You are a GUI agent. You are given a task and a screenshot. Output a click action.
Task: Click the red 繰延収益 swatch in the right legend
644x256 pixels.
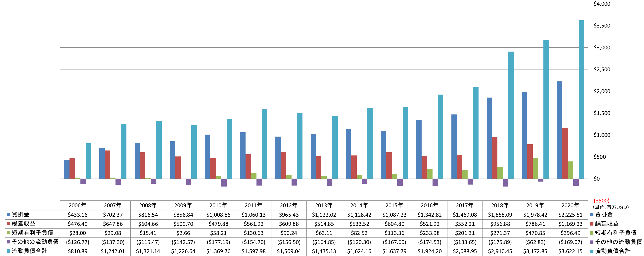pyautogui.click(x=592, y=224)
